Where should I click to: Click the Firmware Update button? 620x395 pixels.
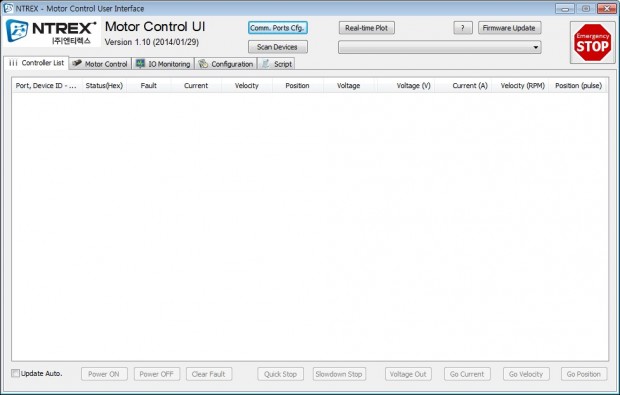click(509, 28)
